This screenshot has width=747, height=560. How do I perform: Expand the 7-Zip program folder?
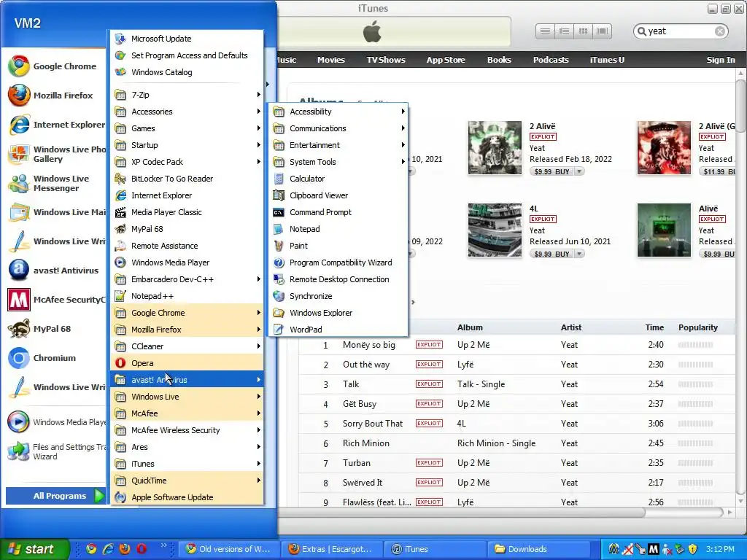point(187,95)
